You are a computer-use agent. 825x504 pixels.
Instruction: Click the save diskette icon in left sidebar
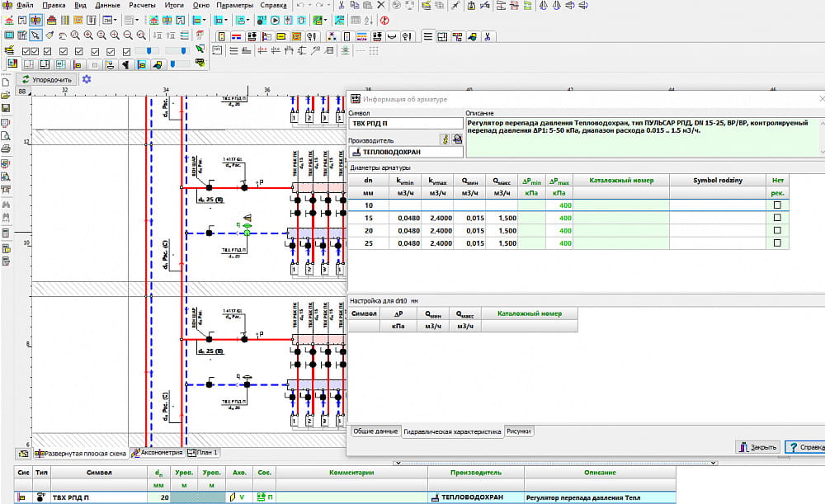6,108
